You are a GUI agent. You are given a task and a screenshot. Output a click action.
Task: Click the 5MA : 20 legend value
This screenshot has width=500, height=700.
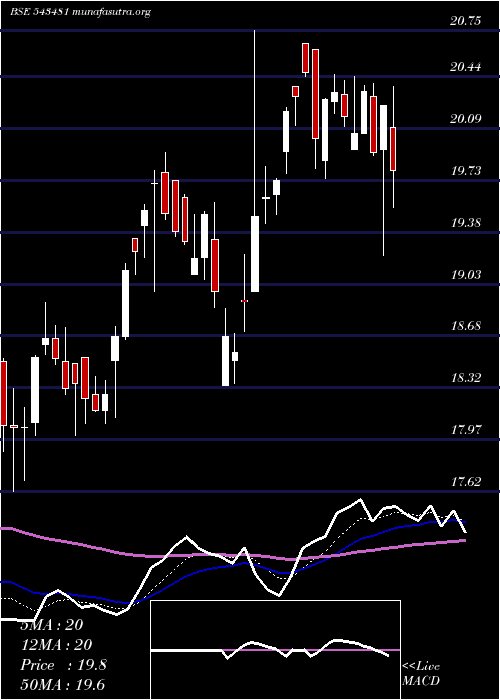click(52, 625)
